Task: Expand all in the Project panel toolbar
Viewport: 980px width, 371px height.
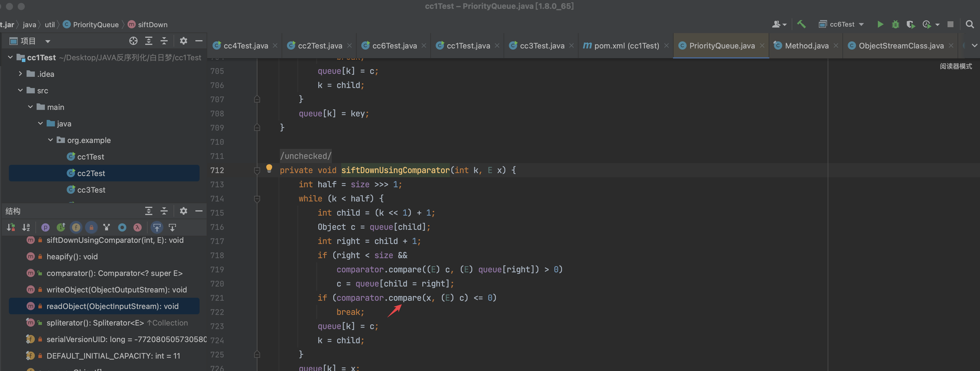Action: (x=149, y=41)
